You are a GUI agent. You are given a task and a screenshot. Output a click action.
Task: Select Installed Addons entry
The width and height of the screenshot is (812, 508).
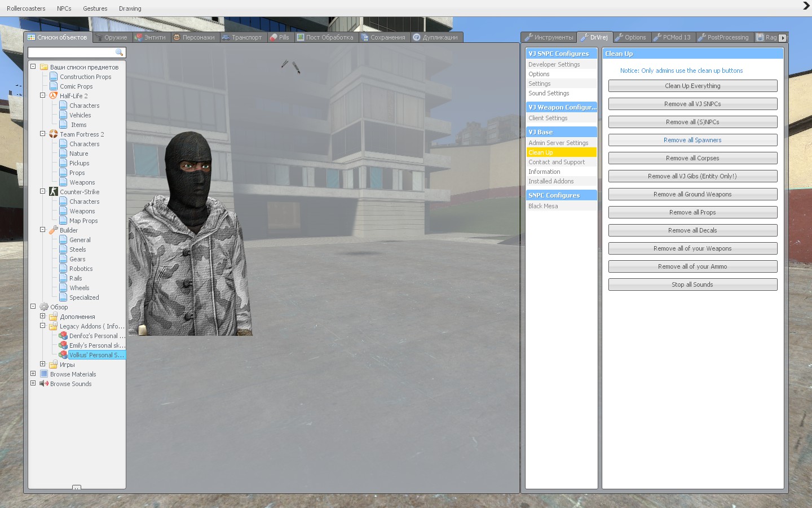click(561, 181)
